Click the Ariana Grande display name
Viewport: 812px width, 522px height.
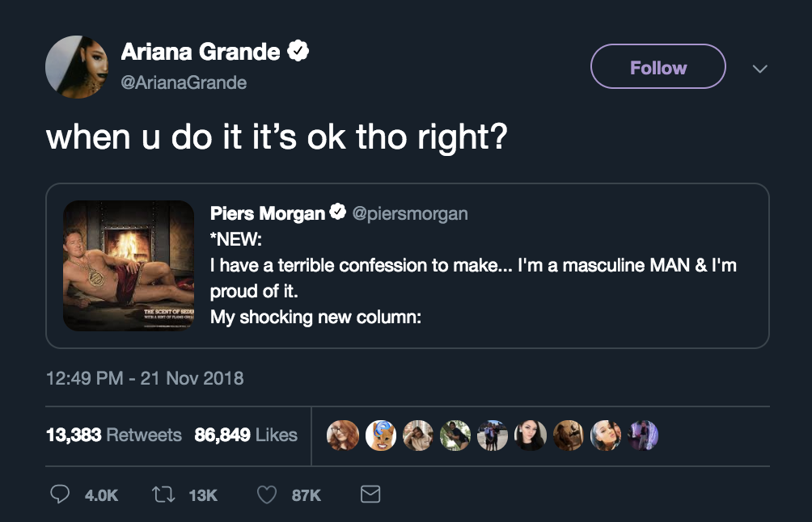point(201,53)
